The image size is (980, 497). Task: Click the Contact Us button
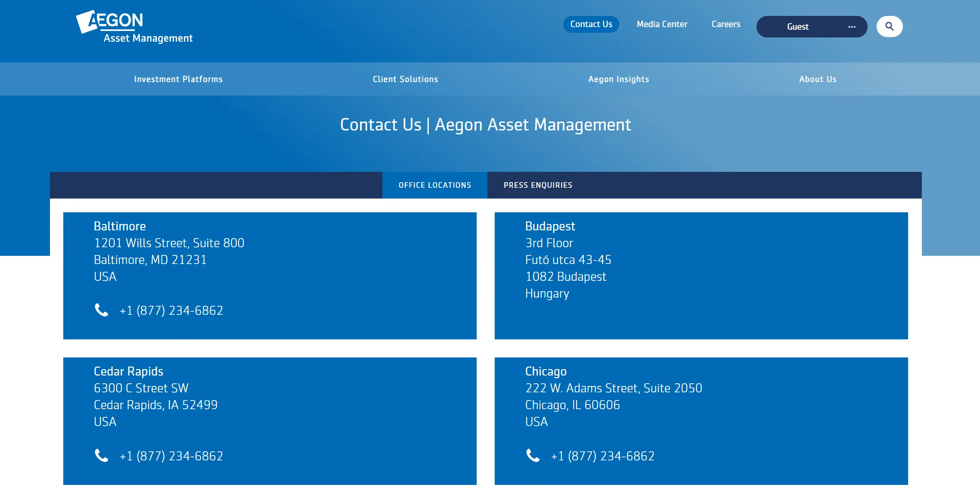(591, 25)
